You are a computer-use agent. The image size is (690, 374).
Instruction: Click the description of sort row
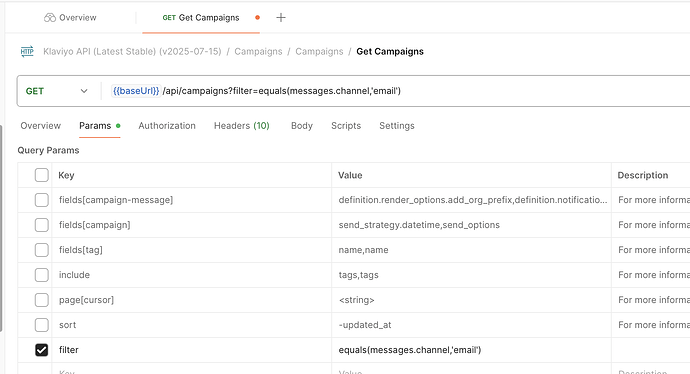651,325
